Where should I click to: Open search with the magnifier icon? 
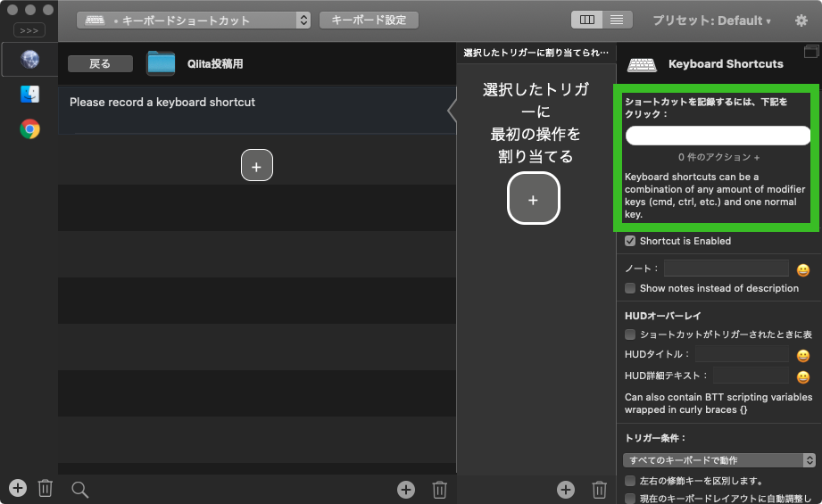79,490
